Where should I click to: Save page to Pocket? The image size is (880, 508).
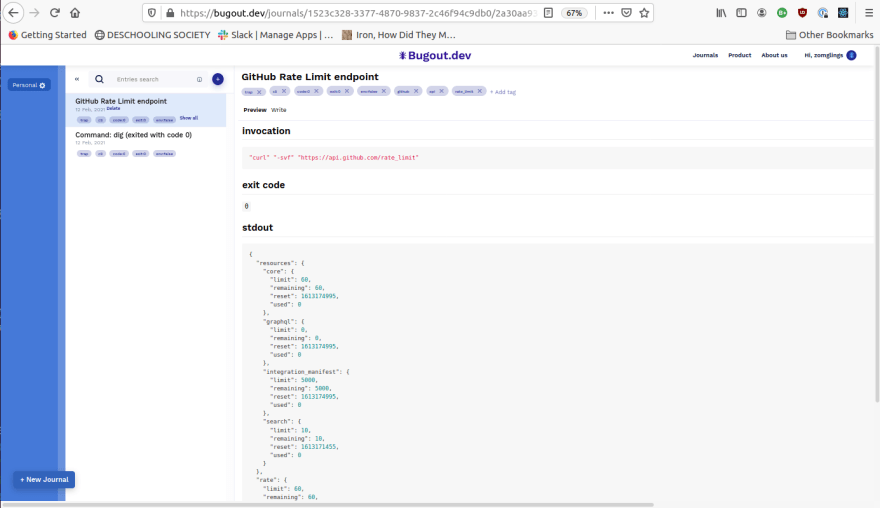pos(626,12)
